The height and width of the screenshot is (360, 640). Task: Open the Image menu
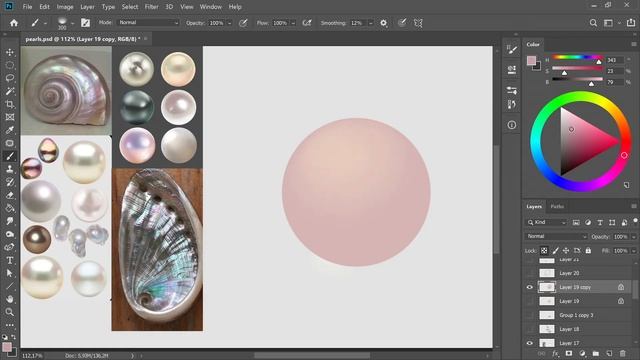(x=65, y=7)
